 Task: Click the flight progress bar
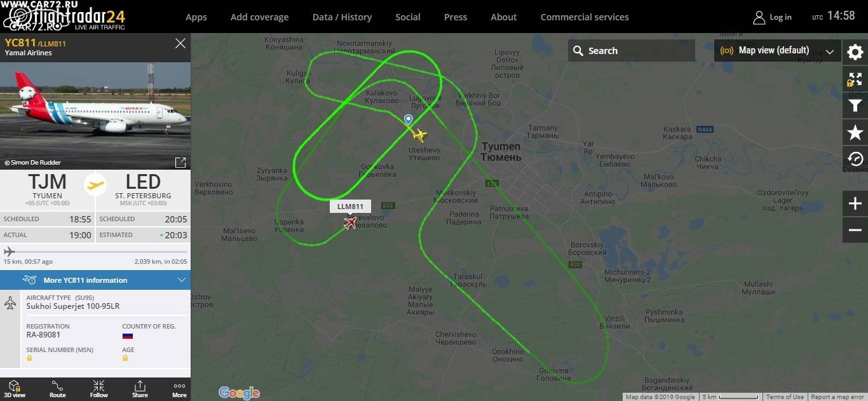pyautogui.click(x=95, y=252)
